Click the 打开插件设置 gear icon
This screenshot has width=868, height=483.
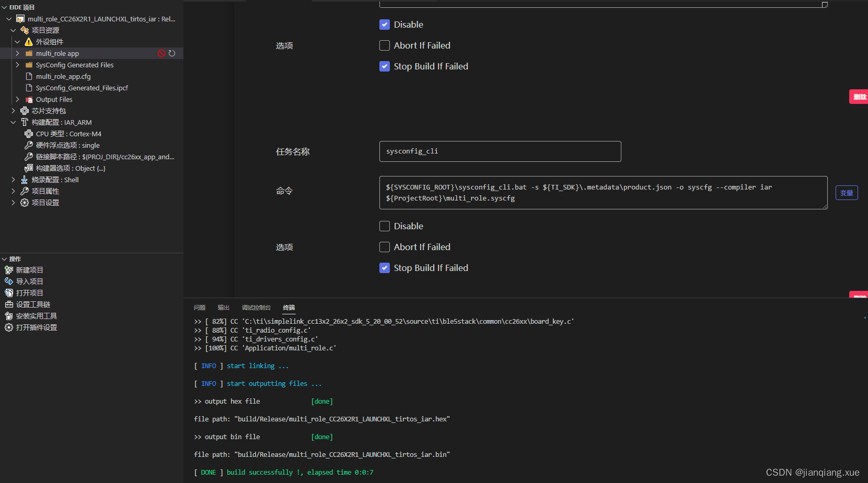click(9, 327)
